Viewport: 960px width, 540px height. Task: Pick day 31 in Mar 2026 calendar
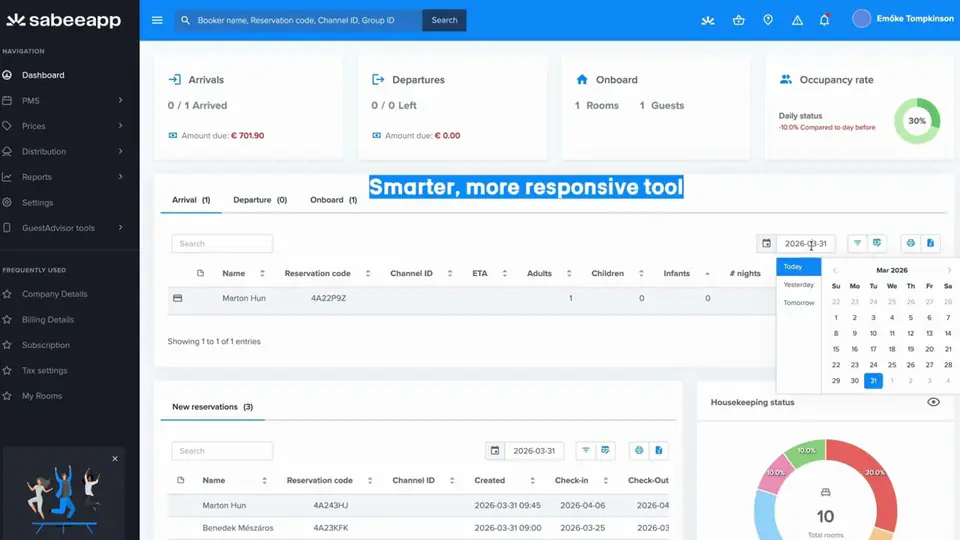point(873,381)
